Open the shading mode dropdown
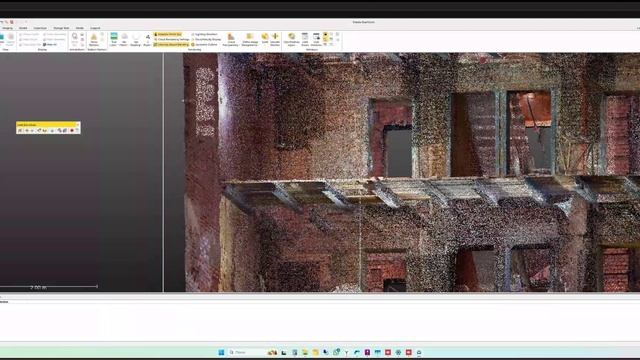Screen dimensions: 640x360 [x=136, y=40]
